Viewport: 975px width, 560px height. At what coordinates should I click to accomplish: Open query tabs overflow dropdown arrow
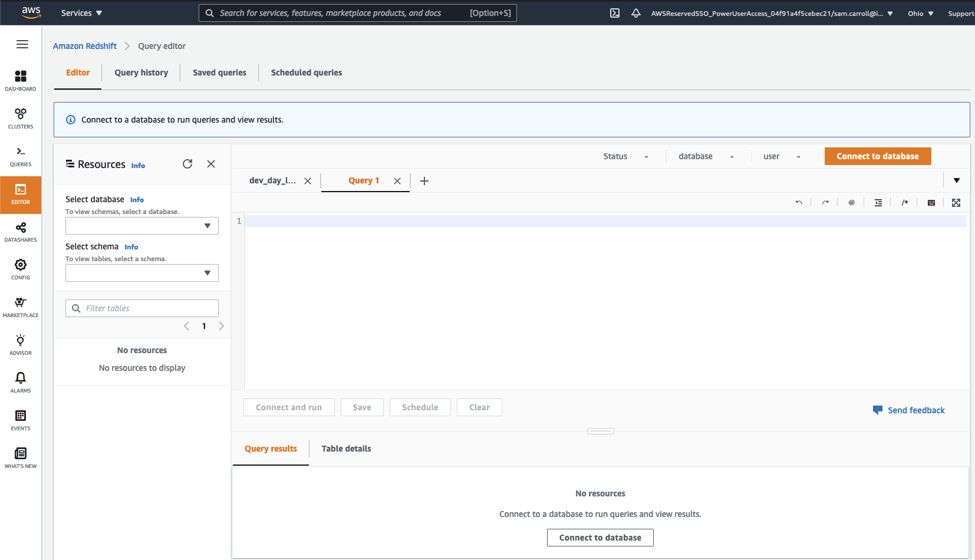957,180
